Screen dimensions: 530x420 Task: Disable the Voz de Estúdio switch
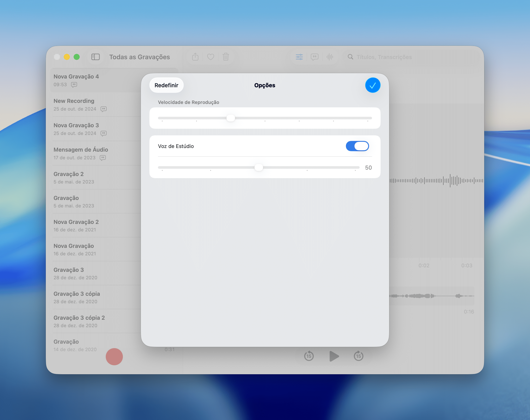tap(357, 146)
